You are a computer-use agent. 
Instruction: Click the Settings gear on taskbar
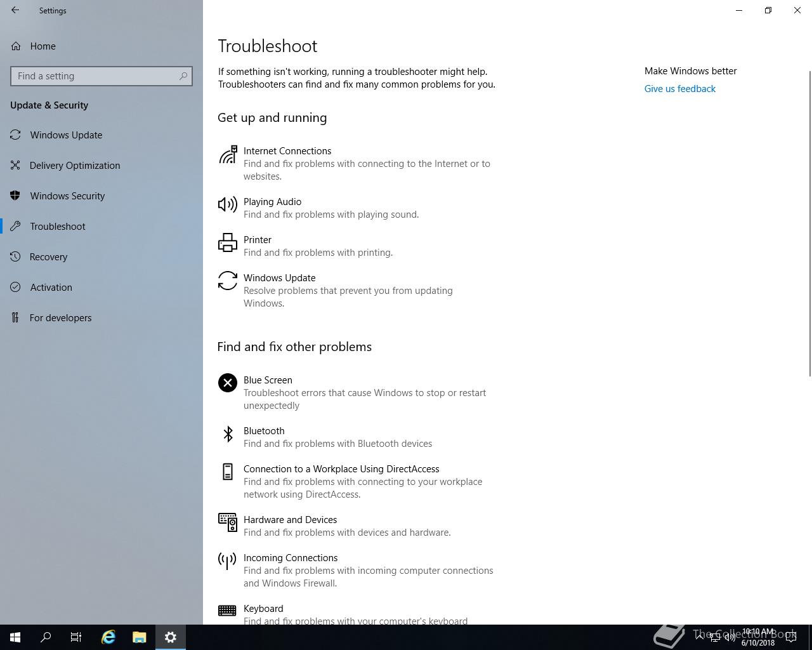171,637
